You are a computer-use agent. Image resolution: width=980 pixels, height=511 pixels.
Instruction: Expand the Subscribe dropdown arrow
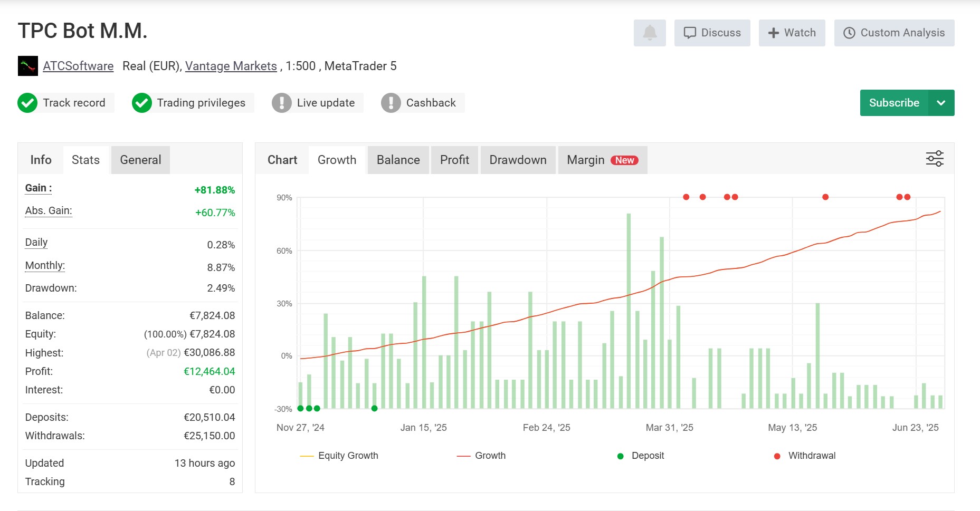click(x=941, y=103)
